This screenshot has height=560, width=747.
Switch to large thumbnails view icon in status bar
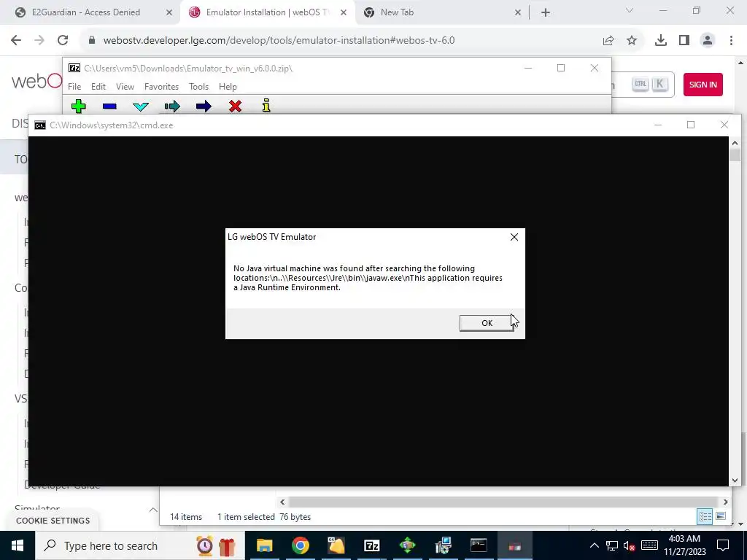point(721,517)
